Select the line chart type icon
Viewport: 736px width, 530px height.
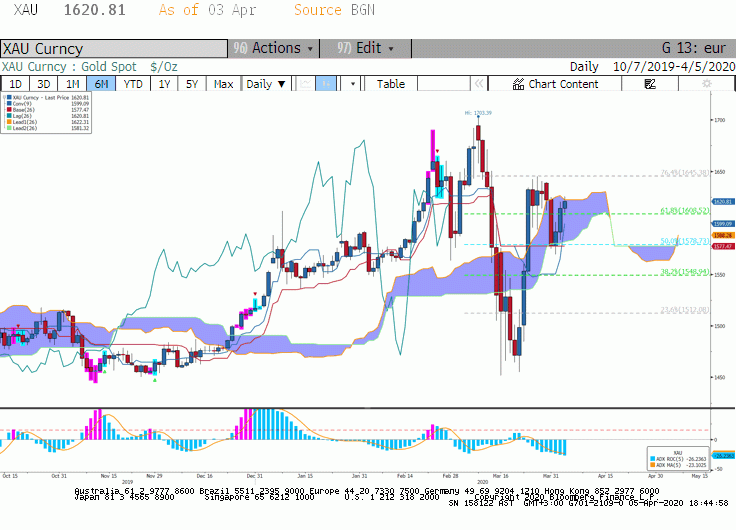306,84
